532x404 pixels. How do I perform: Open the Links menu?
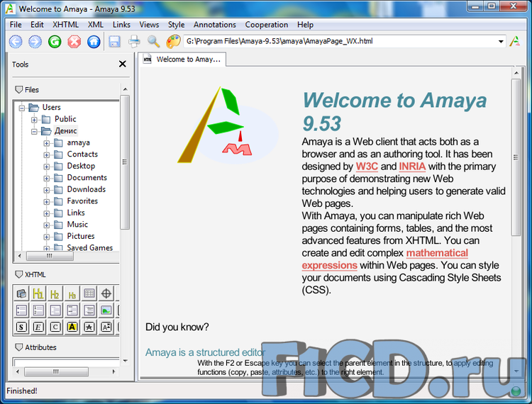pos(121,25)
